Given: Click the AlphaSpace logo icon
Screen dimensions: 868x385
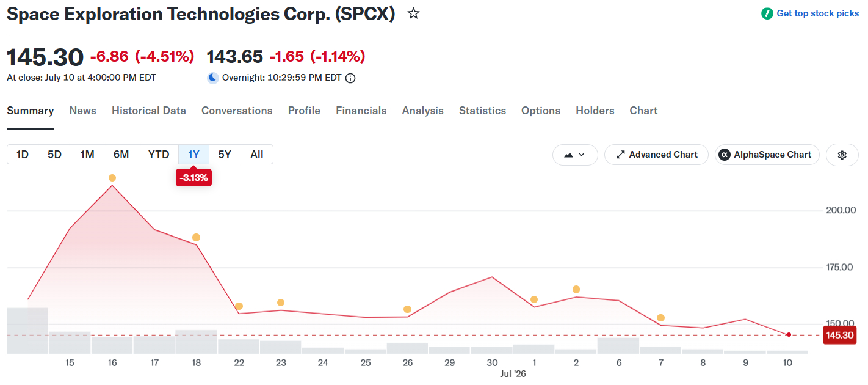Looking at the screenshot, I should (x=725, y=155).
